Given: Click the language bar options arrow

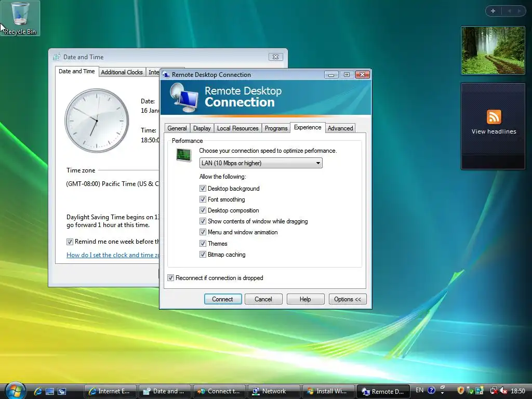Looking at the screenshot, I should tap(442, 393).
